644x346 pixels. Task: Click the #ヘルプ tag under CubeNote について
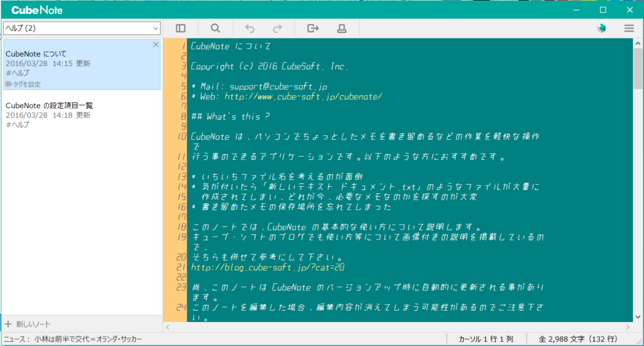coord(18,73)
